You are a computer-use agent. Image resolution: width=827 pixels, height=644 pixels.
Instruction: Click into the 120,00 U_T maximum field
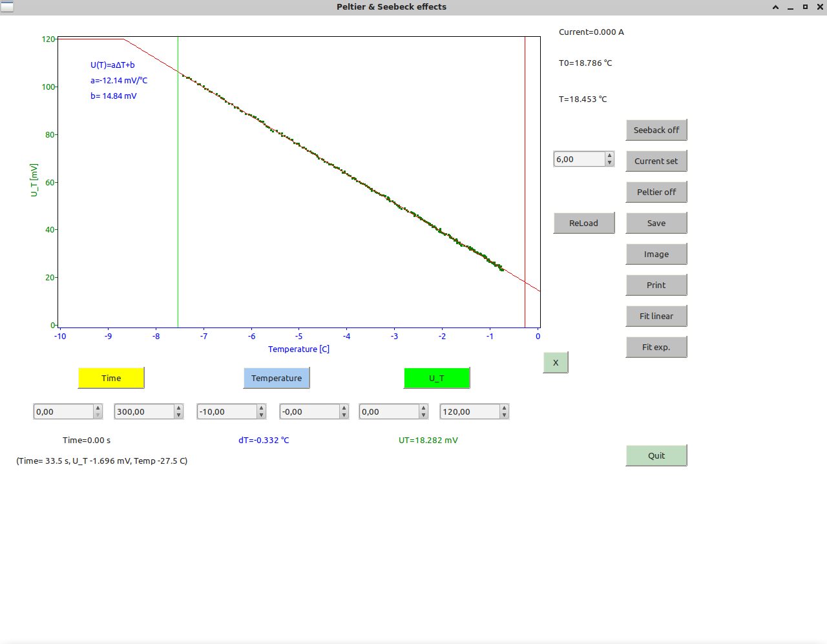470,411
